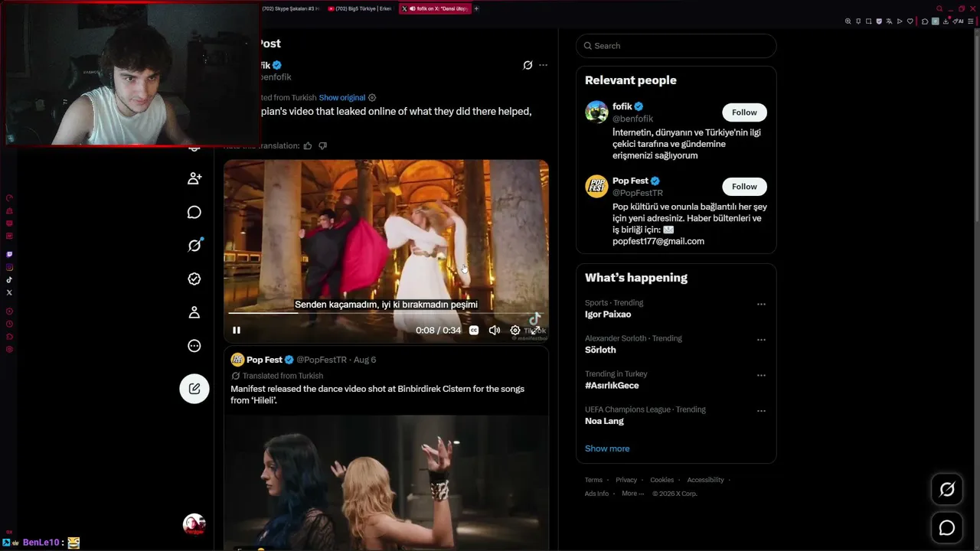Open the floating Grok button at bottom right

tap(947, 490)
